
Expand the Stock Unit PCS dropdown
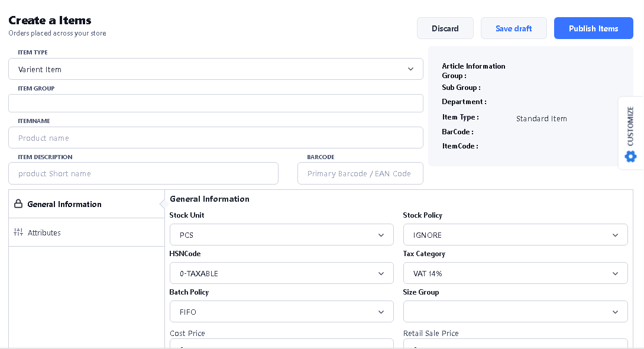pyautogui.click(x=281, y=235)
